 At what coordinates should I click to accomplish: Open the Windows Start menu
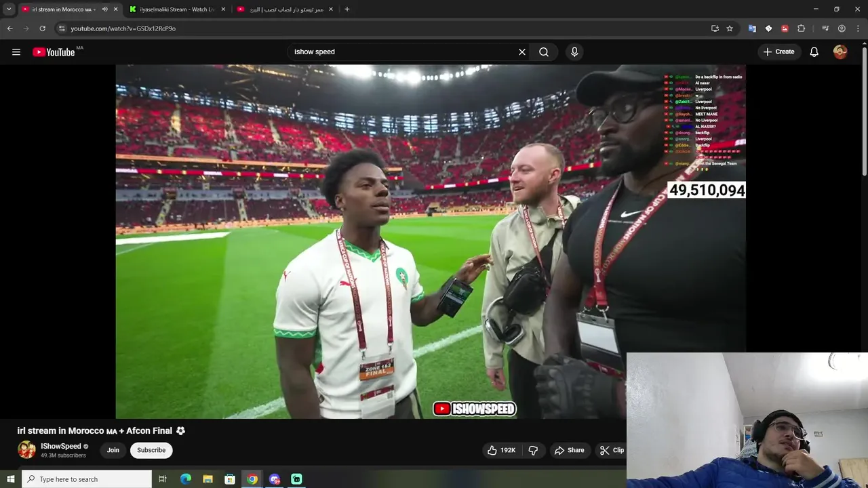coord(10,479)
